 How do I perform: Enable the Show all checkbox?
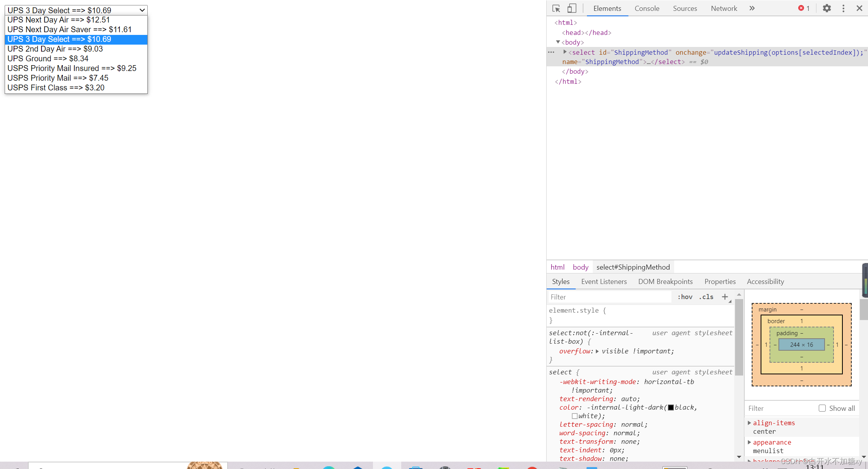point(822,408)
